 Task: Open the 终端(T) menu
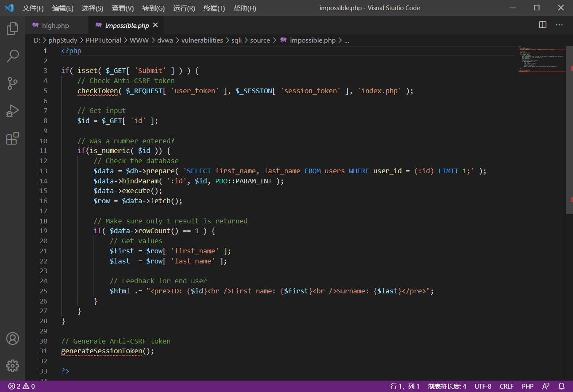214,8
